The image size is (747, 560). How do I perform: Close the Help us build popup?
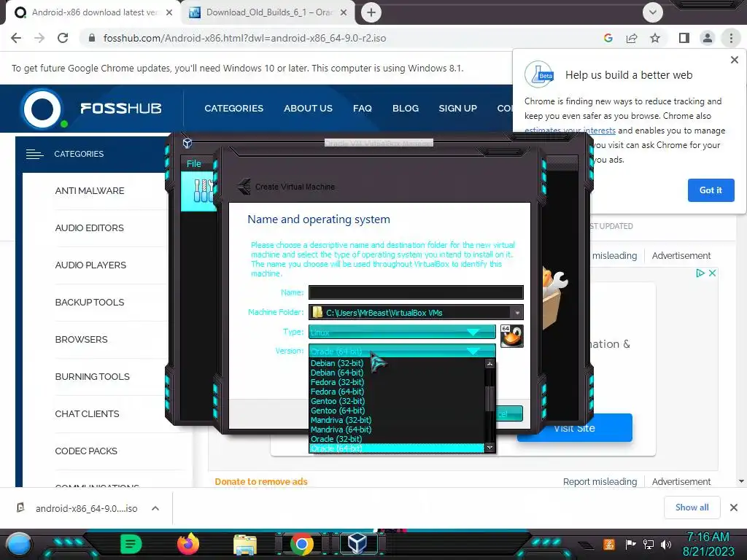[x=734, y=60]
